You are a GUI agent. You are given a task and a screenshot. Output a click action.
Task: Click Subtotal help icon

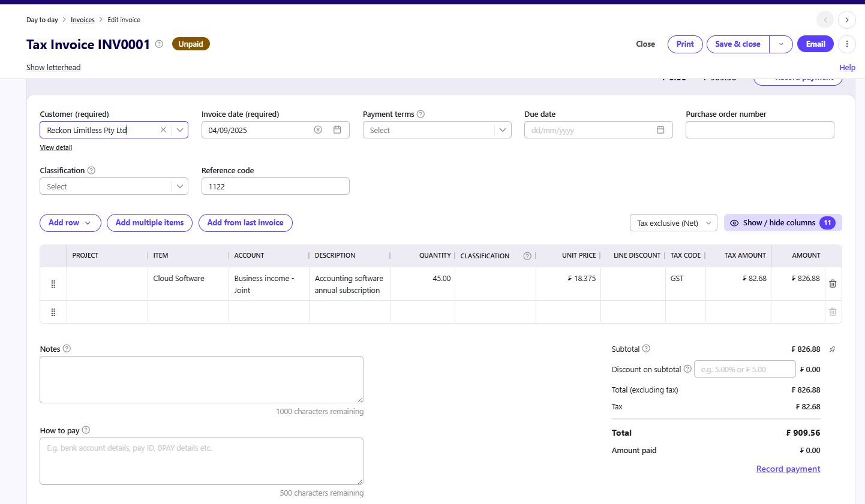point(646,348)
